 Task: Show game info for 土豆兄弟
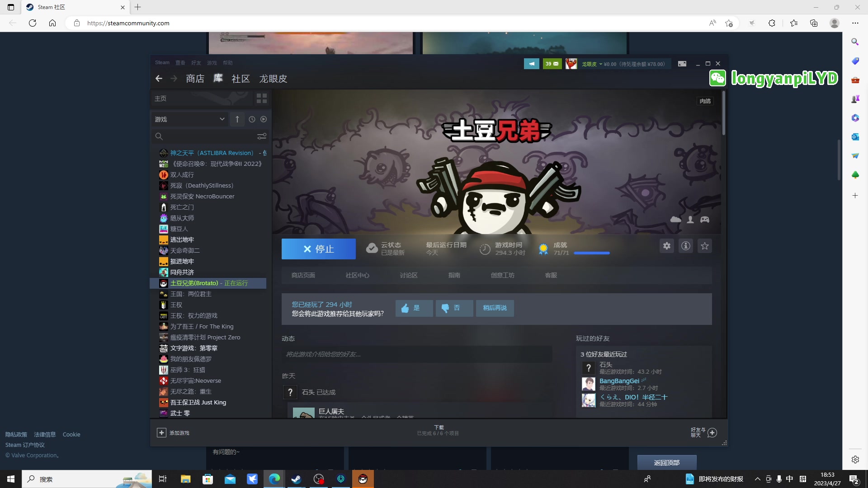[686, 246]
